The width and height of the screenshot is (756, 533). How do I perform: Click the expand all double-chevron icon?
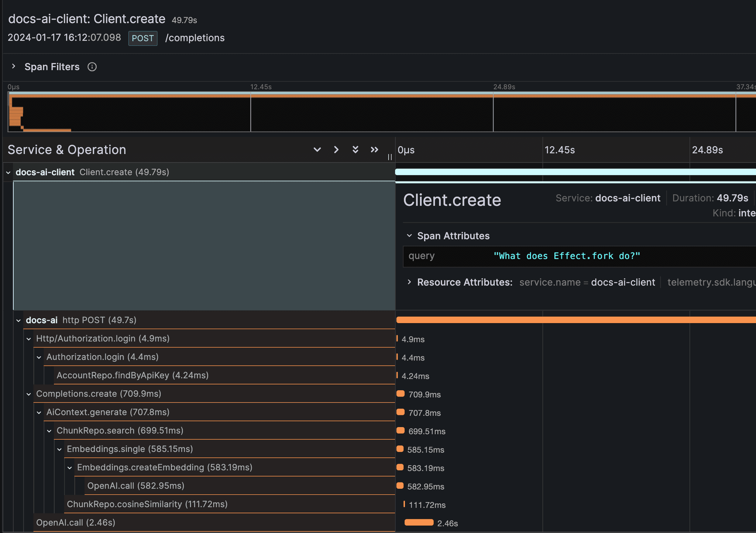355,150
